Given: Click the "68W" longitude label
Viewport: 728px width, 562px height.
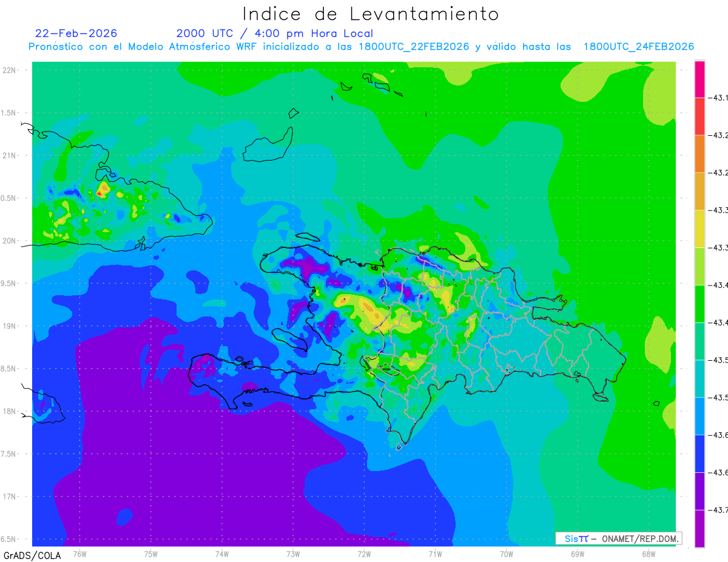Looking at the screenshot, I should click(649, 554).
